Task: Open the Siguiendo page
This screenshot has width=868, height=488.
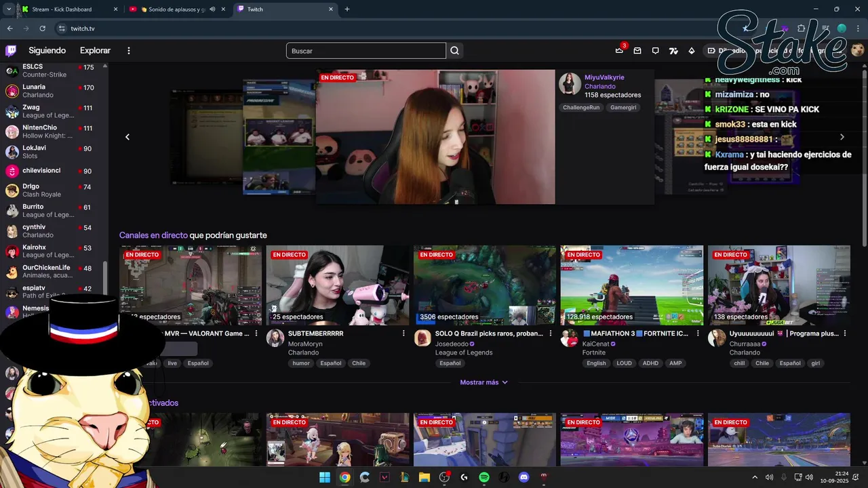Action: pos(47,51)
